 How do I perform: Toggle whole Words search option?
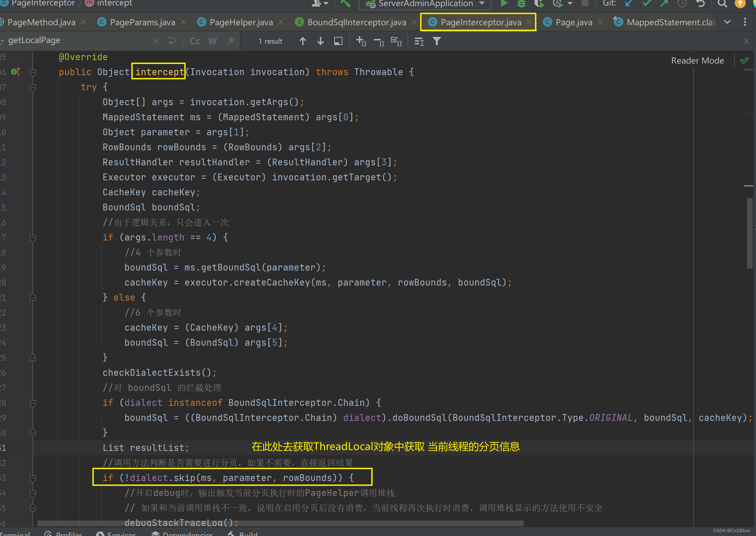[212, 41]
